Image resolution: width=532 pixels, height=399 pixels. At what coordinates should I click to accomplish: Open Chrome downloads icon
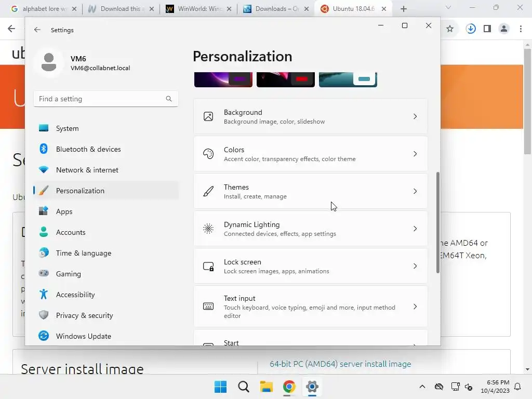pyautogui.click(x=471, y=29)
